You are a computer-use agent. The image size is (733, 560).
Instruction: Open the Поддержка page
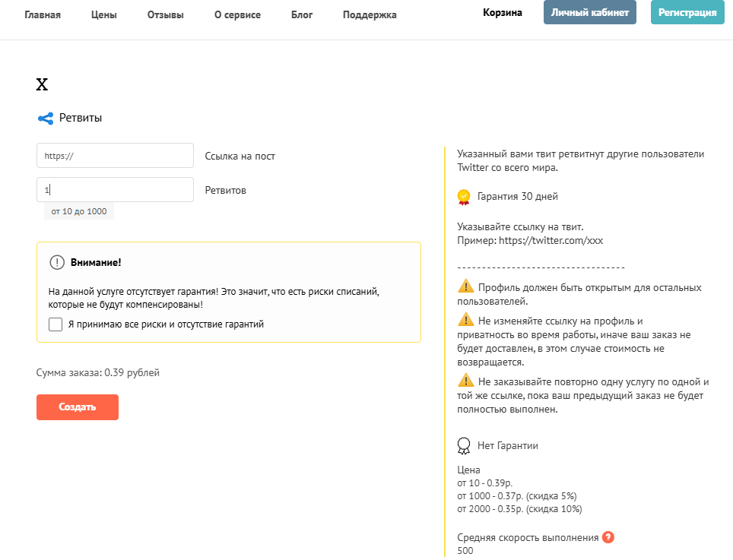tap(370, 15)
